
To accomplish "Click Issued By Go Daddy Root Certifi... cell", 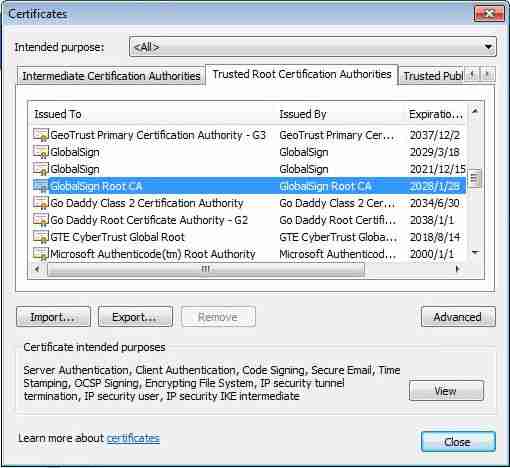I will (337, 220).
